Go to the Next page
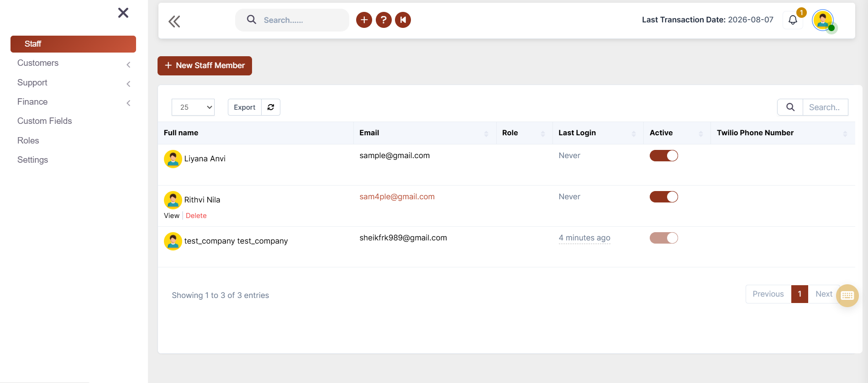 (x=824, y=294)
